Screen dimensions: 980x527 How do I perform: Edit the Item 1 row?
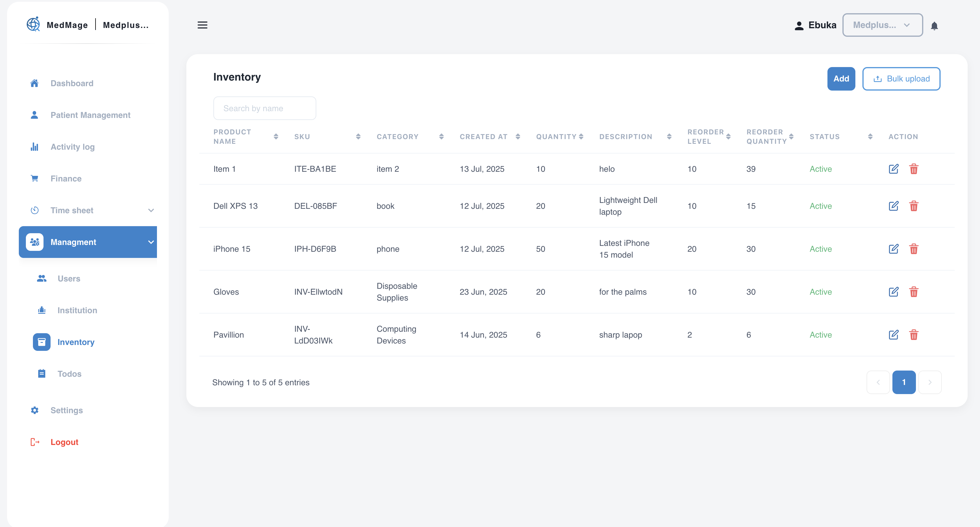click(894, 169)
